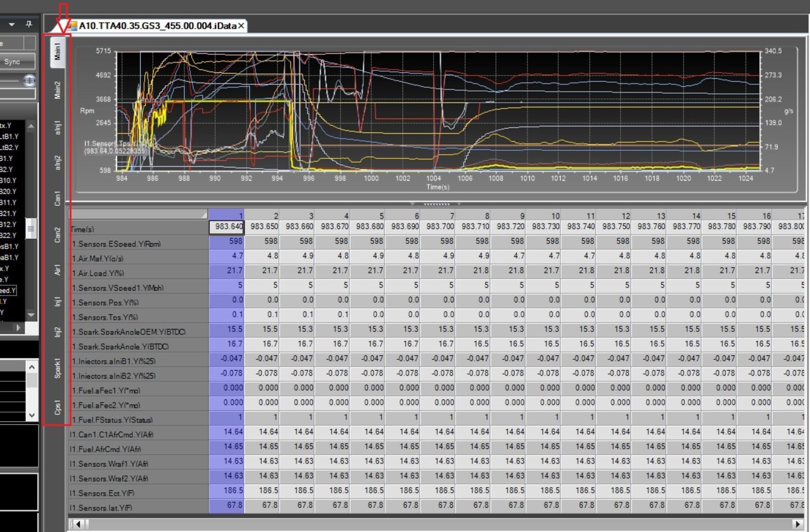Image resolution: width=810 pixels, height=532 pixels.
Task: Select column header 8 in the table
Action: coord(474,215)
